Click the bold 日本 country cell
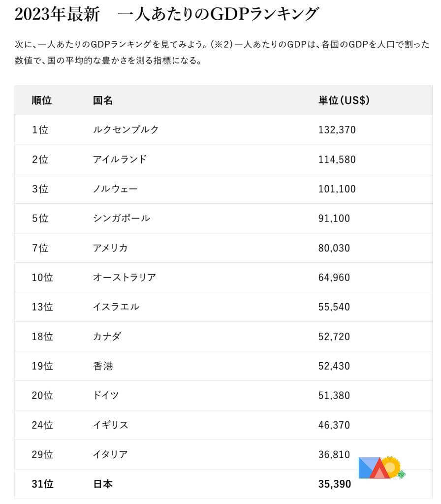Image resolution: width=441 pixels, height=504 pixels. click(103, 484)
